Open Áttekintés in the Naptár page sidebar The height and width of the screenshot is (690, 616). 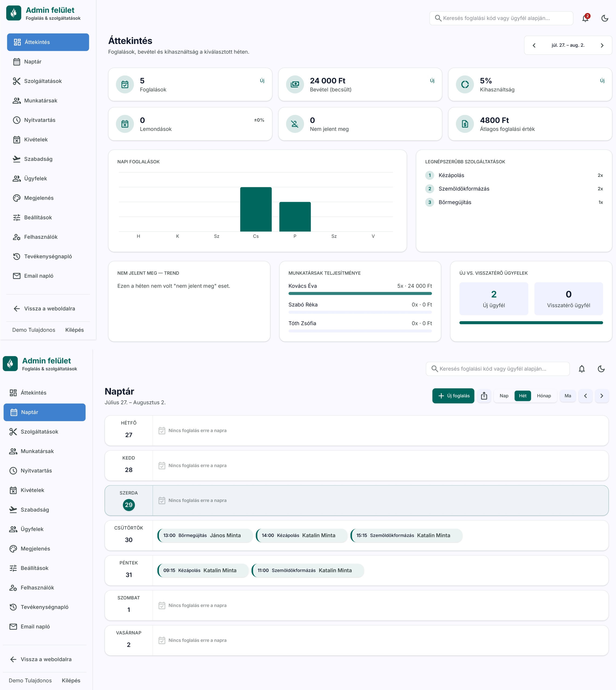(x=45, y=393)
